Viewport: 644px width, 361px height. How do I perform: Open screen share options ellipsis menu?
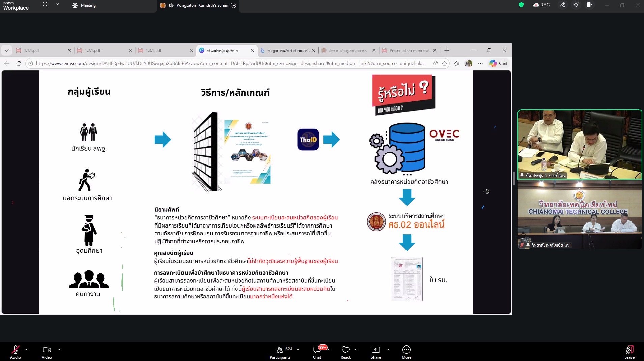pos(233,5)
